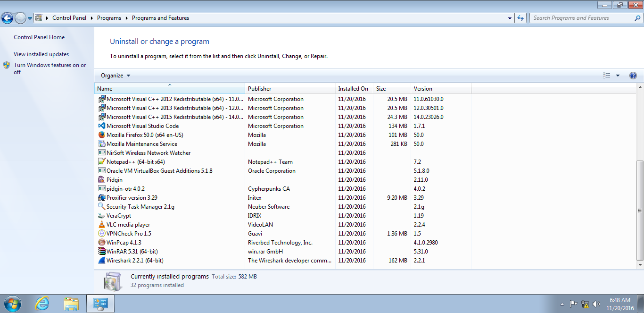The image size is (644, 313).
Task: Click the volume speaker tray icon
Action: 596,304
